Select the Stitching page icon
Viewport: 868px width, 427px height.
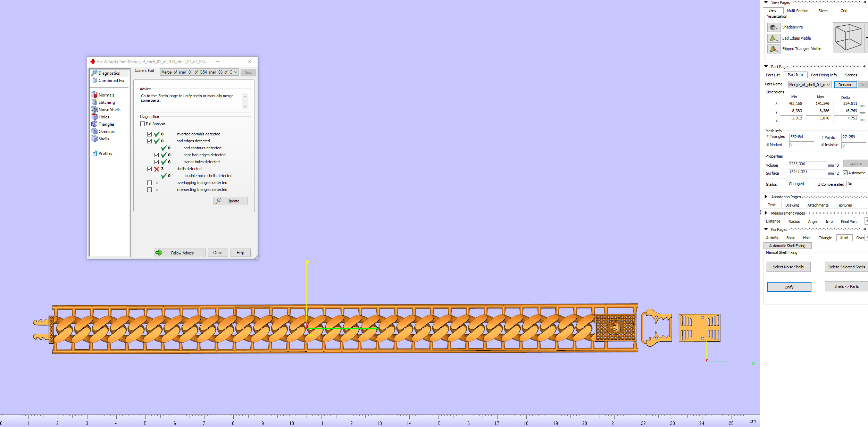point(94,102)
